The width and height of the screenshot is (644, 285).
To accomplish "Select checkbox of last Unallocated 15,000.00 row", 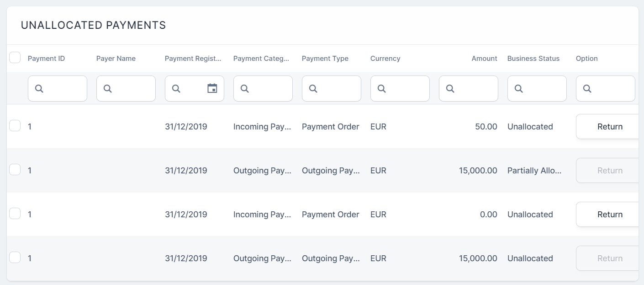I will pyautogui.click(x=15, y=258).
